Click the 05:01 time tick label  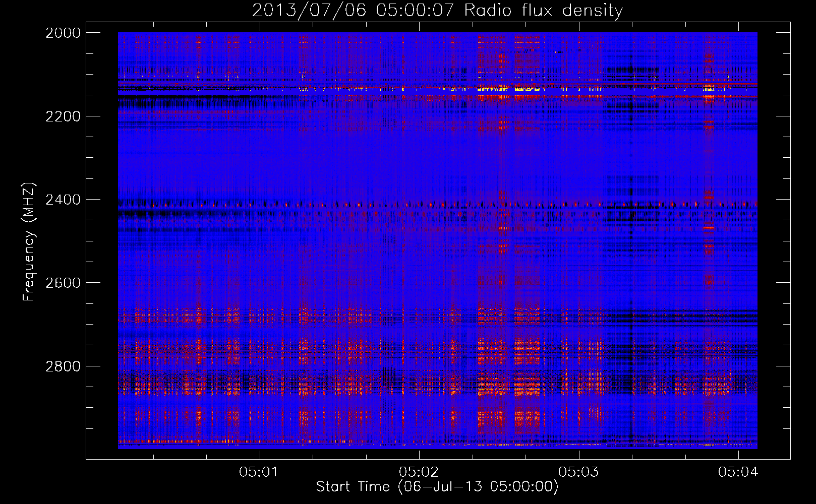[259, 472]
